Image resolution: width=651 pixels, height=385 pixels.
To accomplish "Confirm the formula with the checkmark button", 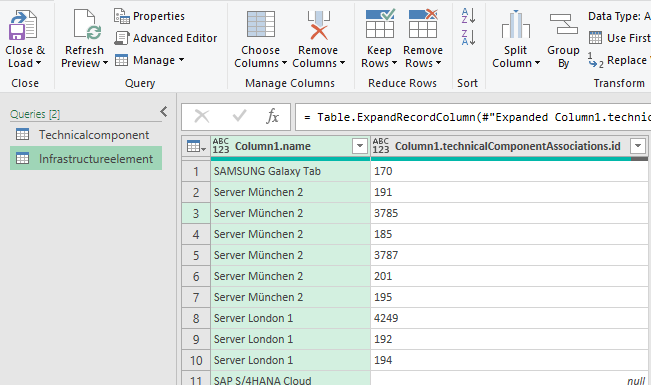I will (x=240, y=116).
